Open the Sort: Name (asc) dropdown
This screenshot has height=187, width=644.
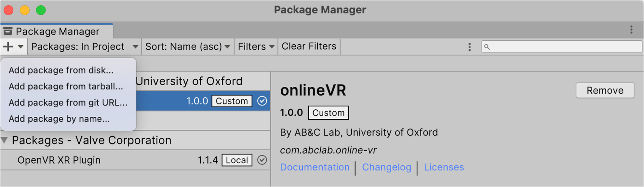coord(188,46)
